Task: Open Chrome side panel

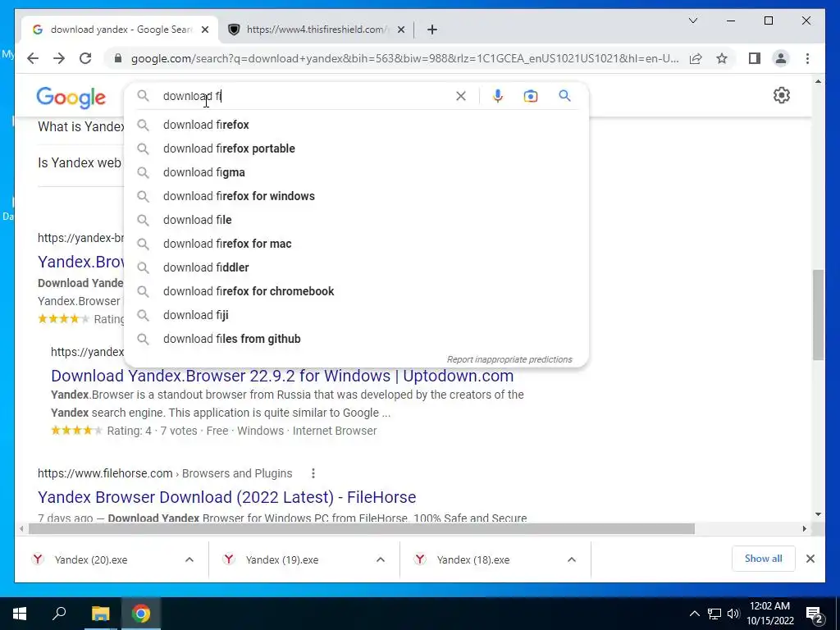Action: tap(755, 58)
